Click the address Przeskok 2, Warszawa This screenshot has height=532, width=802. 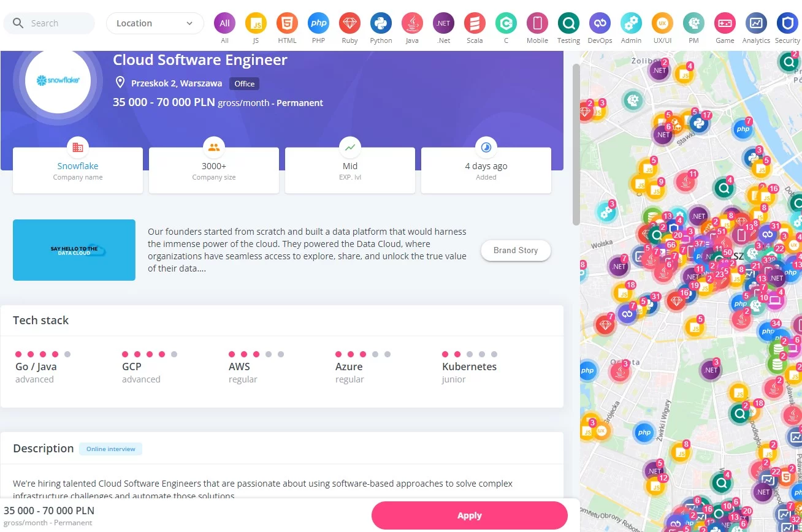(x=177, y=83)
